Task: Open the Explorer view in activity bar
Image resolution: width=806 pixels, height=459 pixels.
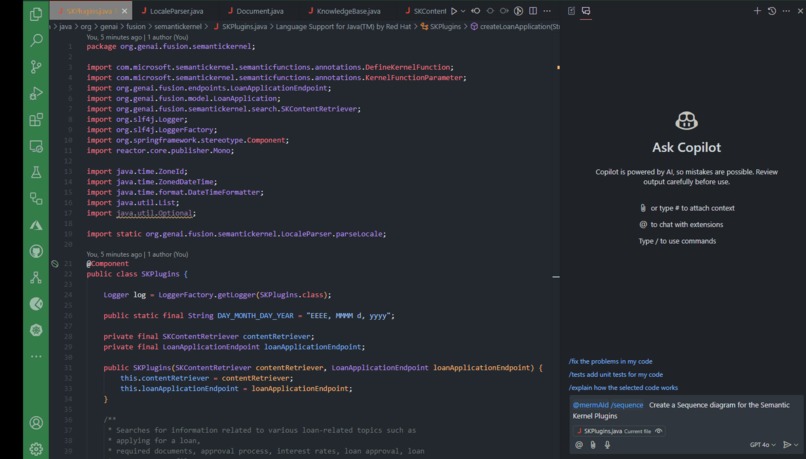Action: (x=36, y=14)
